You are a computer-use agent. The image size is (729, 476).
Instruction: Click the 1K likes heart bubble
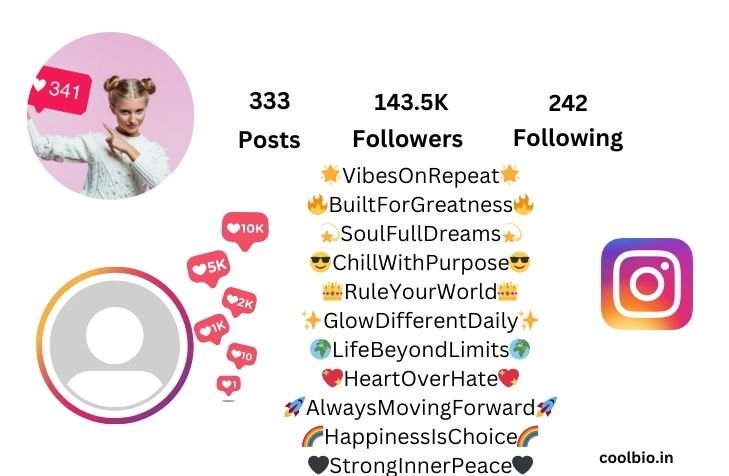(x=212, y=329)
